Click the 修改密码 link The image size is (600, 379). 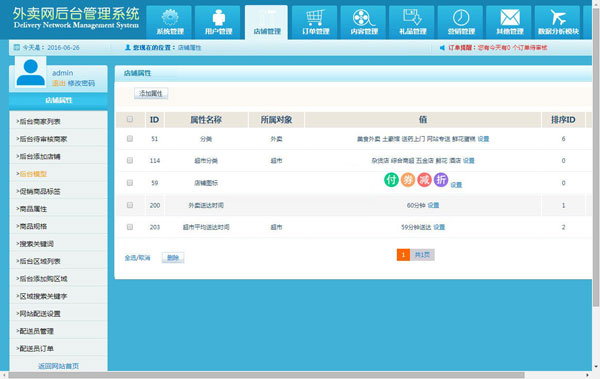pyautogui.click(x=81, y=83)
